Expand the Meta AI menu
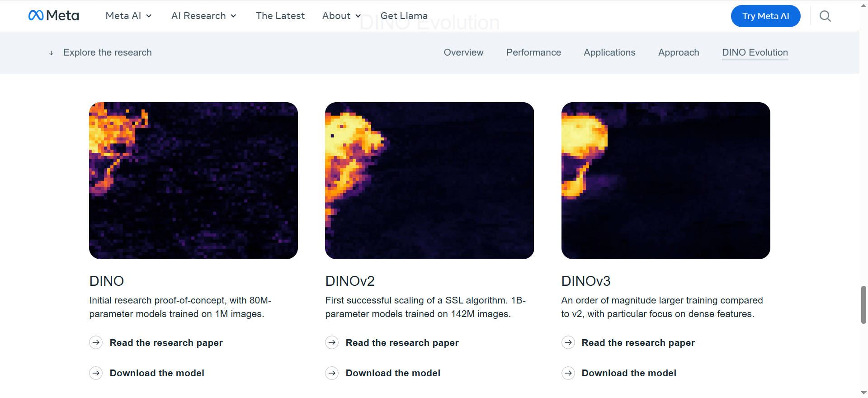This screenshot has width=868, height=398. [128, 16]
